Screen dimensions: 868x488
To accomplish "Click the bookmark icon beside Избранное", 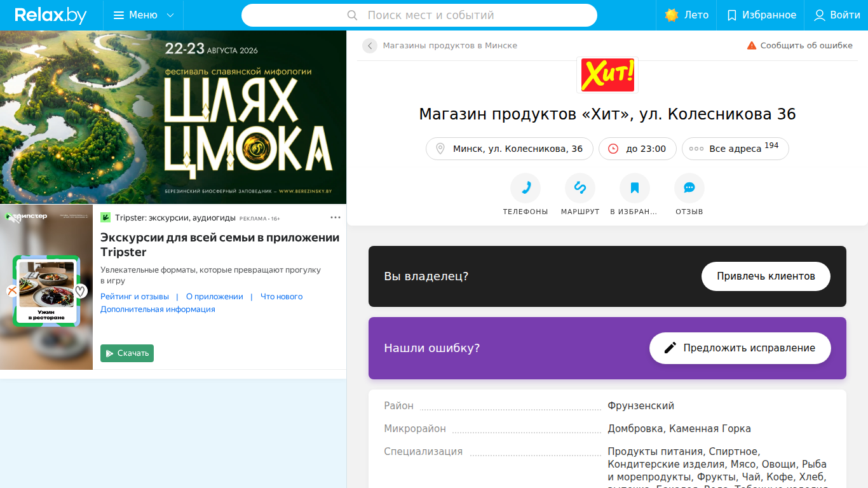I will pyautogui.click(x=732, y=15).
